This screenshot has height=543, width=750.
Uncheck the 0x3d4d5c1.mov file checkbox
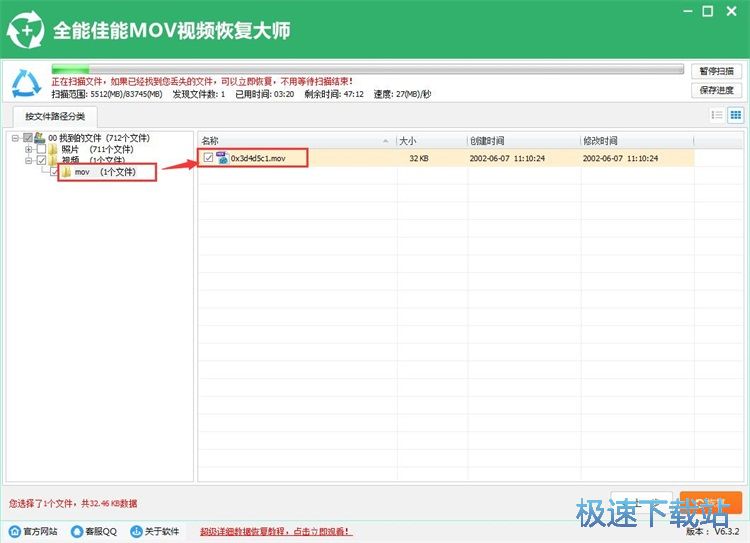[x=208, y=157]
